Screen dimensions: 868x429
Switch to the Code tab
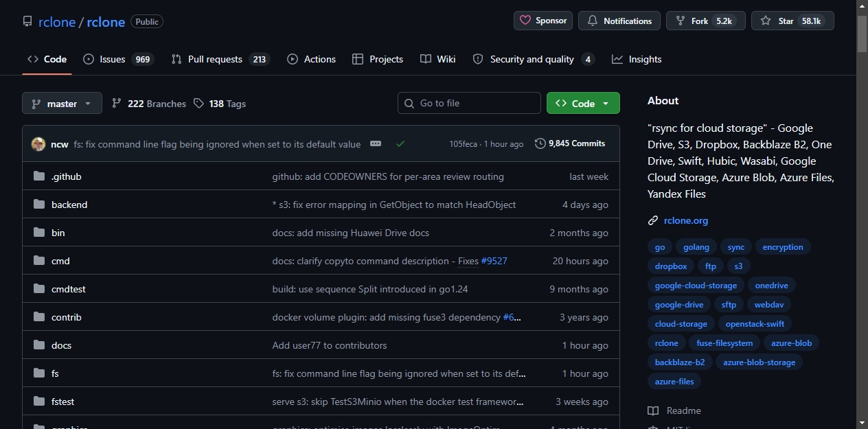click(47, 59)
